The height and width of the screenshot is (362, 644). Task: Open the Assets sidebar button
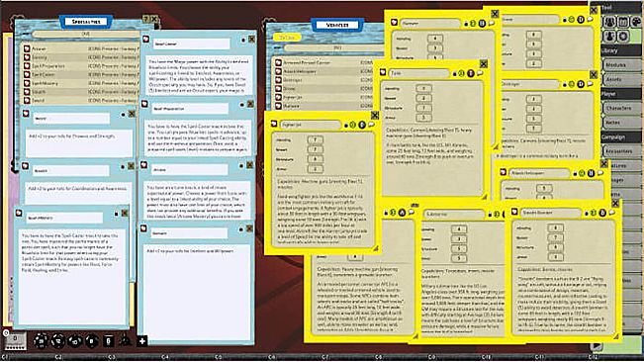tap(622, 80)
